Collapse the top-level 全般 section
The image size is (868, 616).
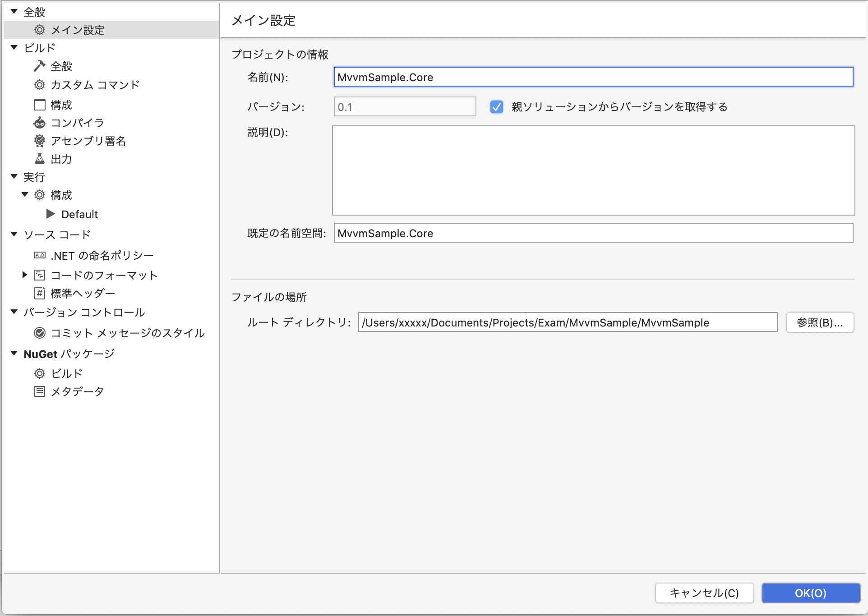14,12
